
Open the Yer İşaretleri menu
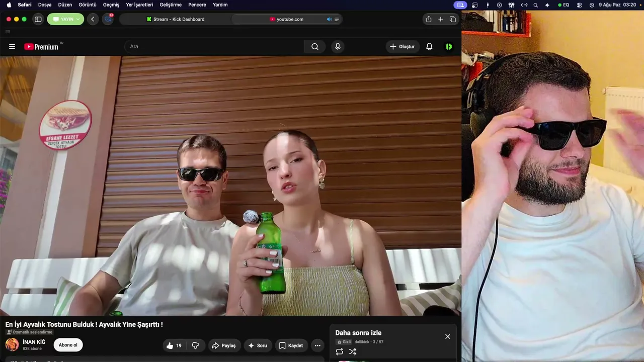(x=139, y=5)
